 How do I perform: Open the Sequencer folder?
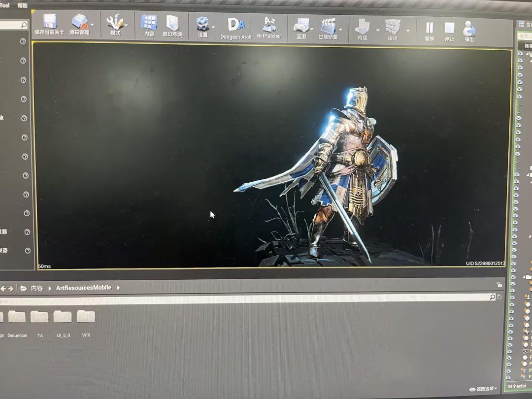17,323
